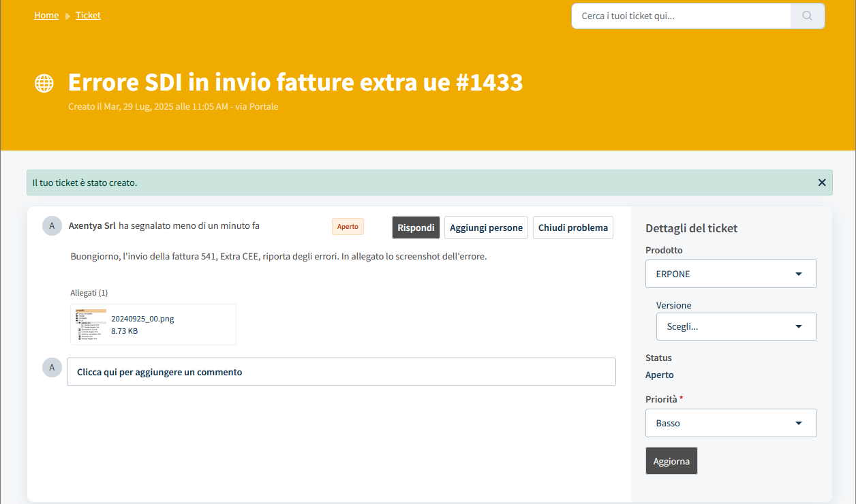
Task: Click the 'Chiudi problema' button
Action: coord(572,227)
